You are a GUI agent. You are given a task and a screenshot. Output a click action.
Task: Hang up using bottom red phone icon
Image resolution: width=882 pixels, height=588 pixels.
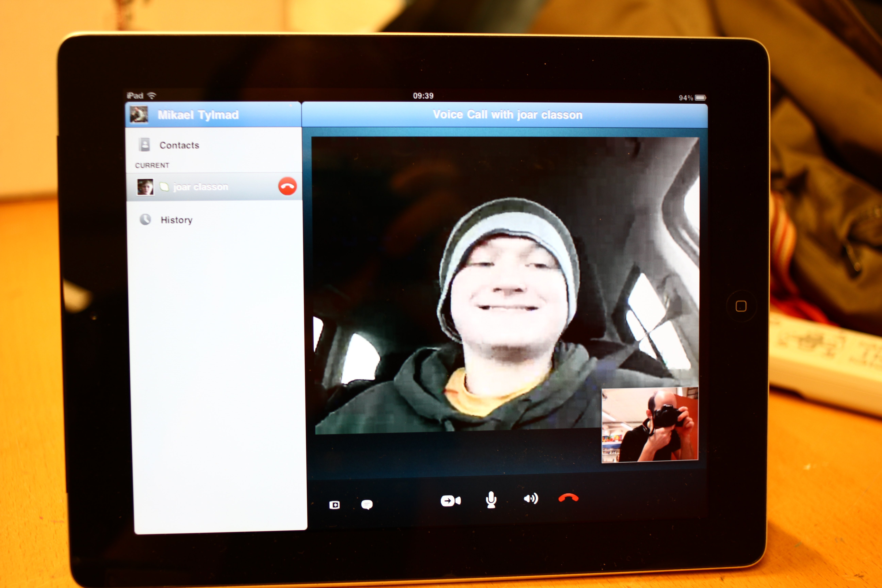click(568, 498)
